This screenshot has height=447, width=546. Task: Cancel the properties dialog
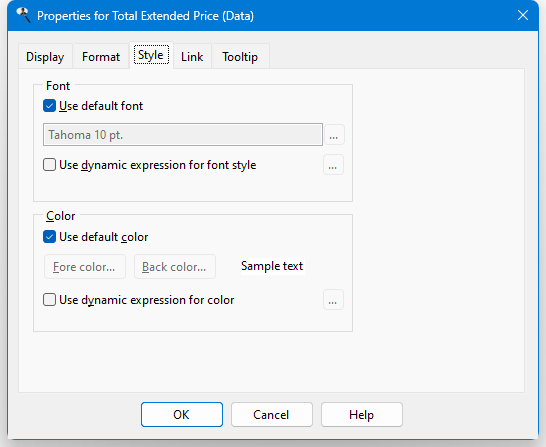pyautogui.click(x=272, y=415)
